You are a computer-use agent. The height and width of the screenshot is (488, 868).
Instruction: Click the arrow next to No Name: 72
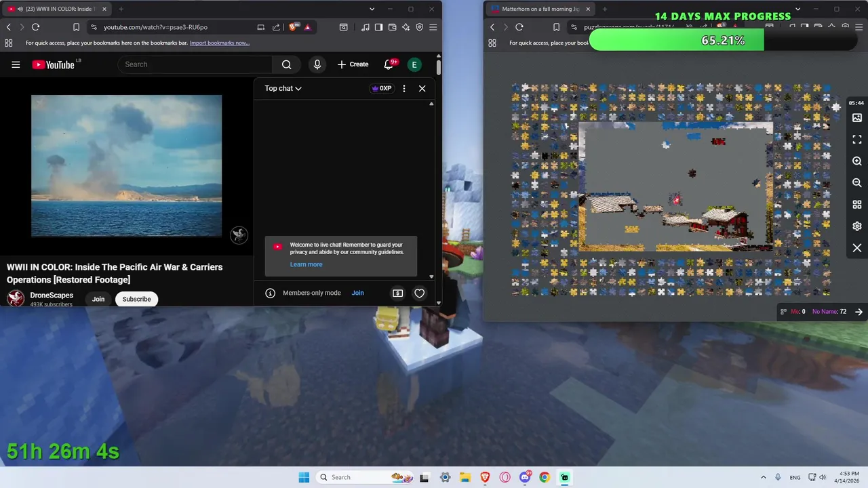click(859, 312)
